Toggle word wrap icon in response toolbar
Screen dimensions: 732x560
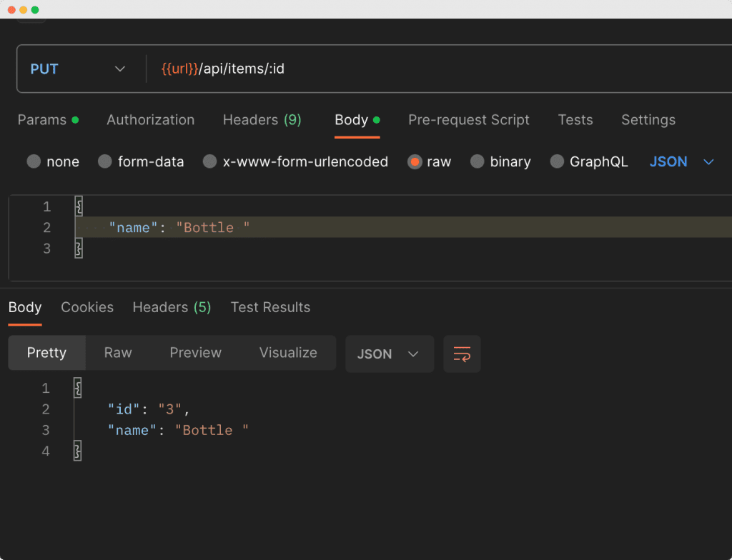point(462,354)
